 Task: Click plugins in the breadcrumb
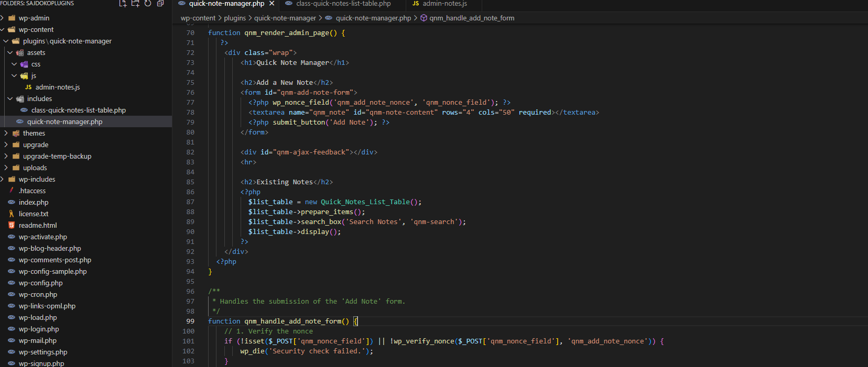tap(234, 18)
